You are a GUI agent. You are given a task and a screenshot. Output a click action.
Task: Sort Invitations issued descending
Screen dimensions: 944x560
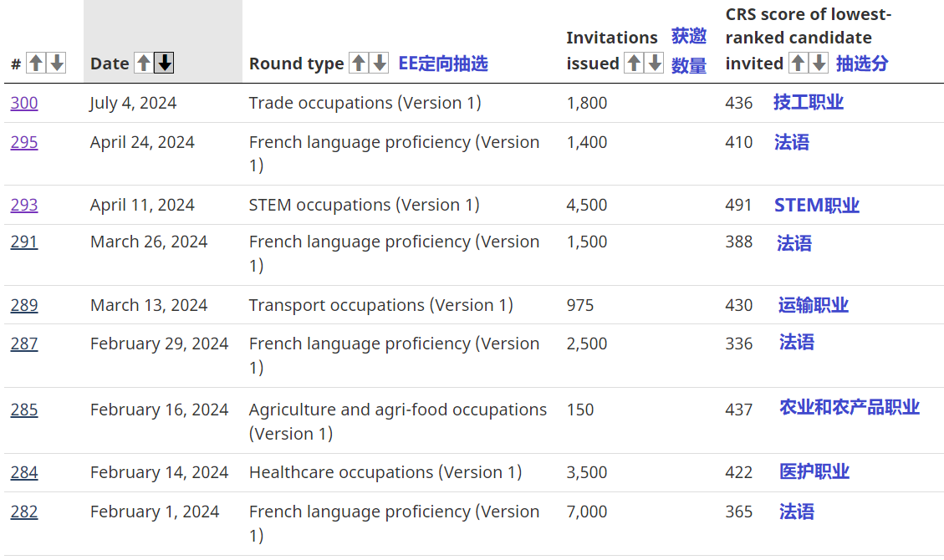(x=655, y=63)
